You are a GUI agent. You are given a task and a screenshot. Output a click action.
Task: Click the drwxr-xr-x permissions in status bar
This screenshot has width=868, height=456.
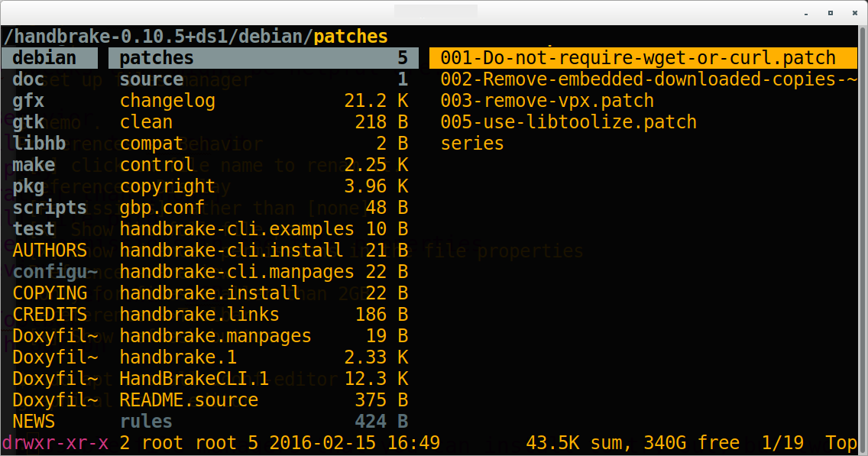pyautogui.click(x=55, y=443)
